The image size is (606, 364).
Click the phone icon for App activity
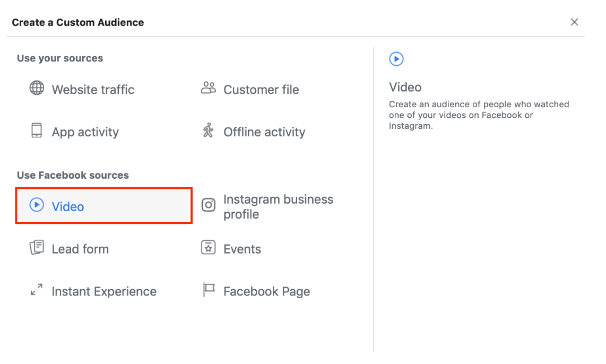pos(37,131)
